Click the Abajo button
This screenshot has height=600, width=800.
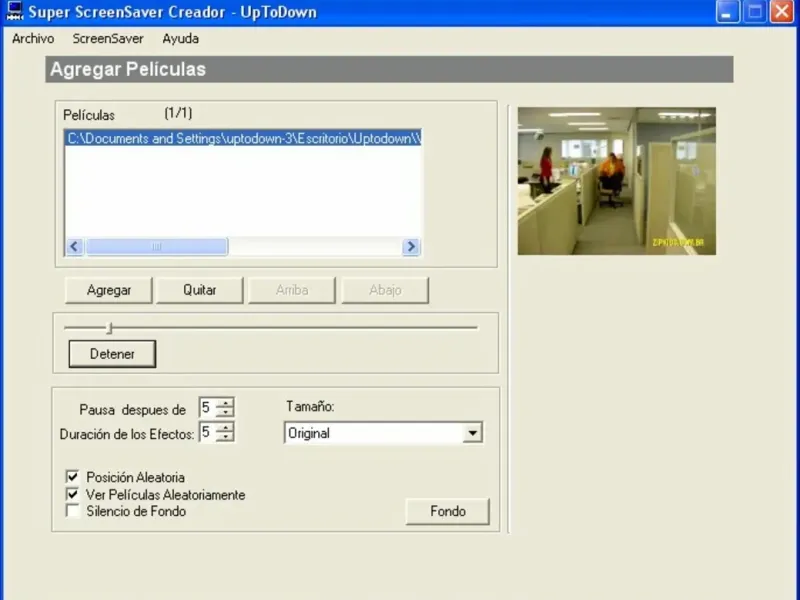(x=385, y=290)
